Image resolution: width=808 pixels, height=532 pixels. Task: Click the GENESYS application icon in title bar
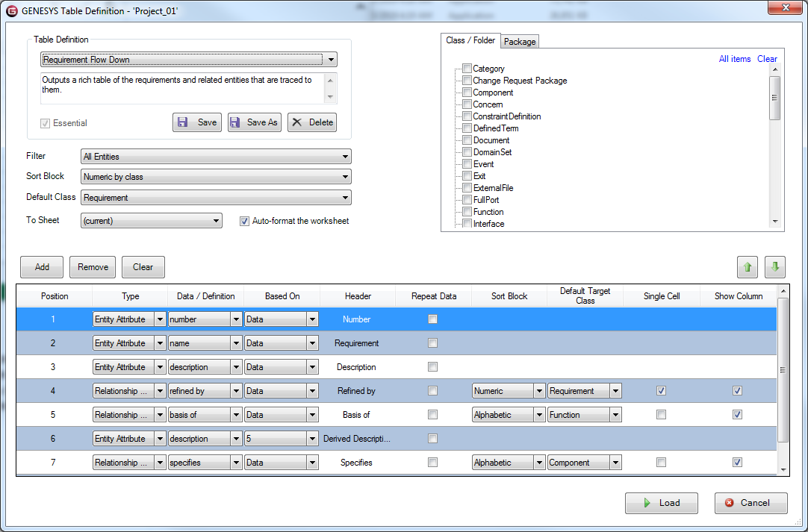[x=11, y=11]
